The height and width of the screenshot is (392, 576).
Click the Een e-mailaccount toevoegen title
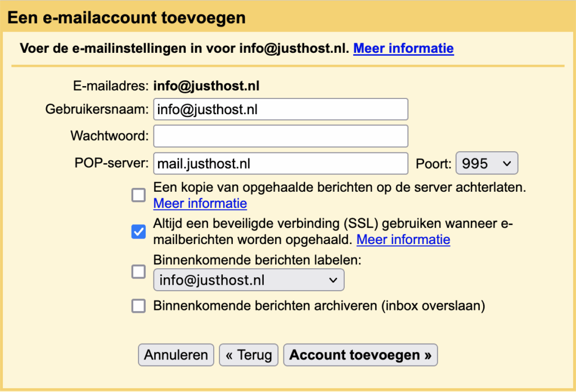click(x=127, y=17)
